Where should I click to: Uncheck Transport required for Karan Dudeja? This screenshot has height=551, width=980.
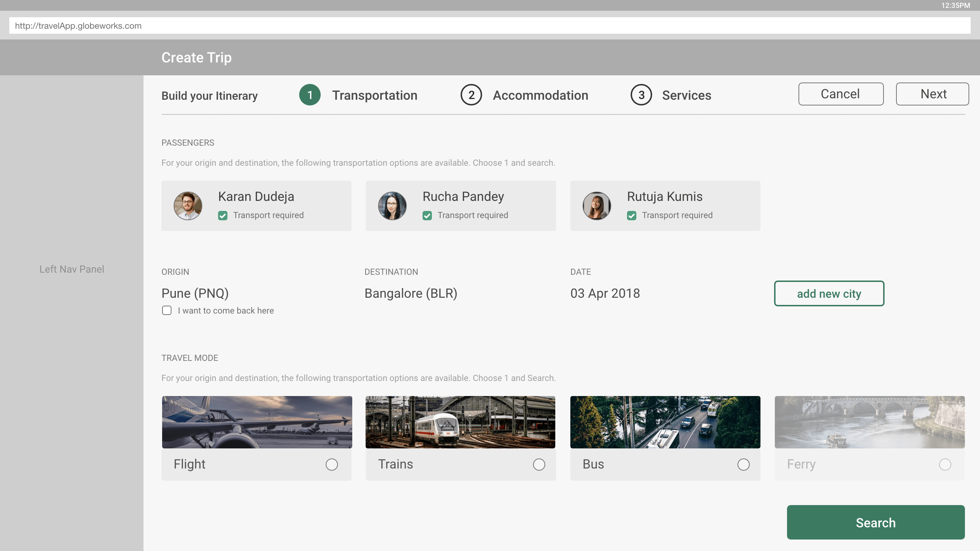223,216
